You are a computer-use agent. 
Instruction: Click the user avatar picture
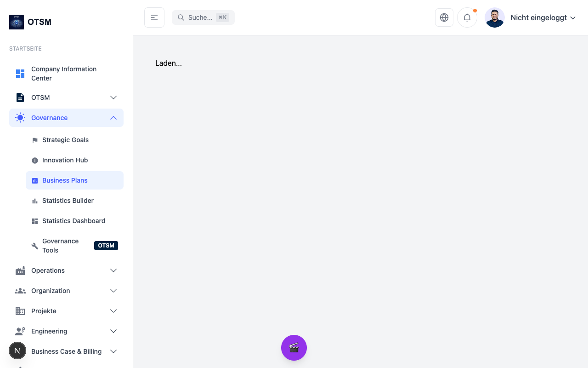[495, 17]
